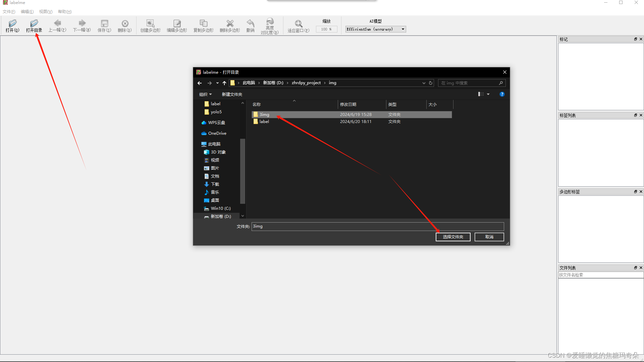Open the view options dropdown arrow
The height and width of the screenshot is (362, 644).
pos(488,95)
